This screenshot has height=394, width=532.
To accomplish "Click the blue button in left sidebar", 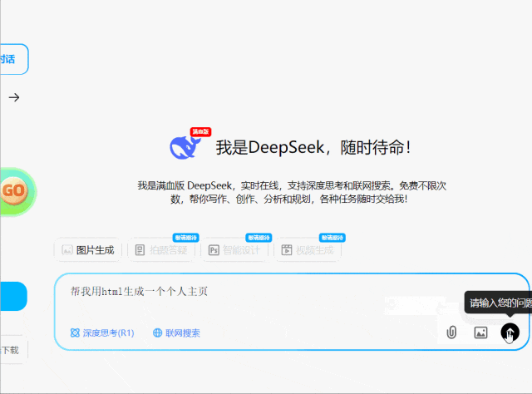I will (x=13, y=296).
